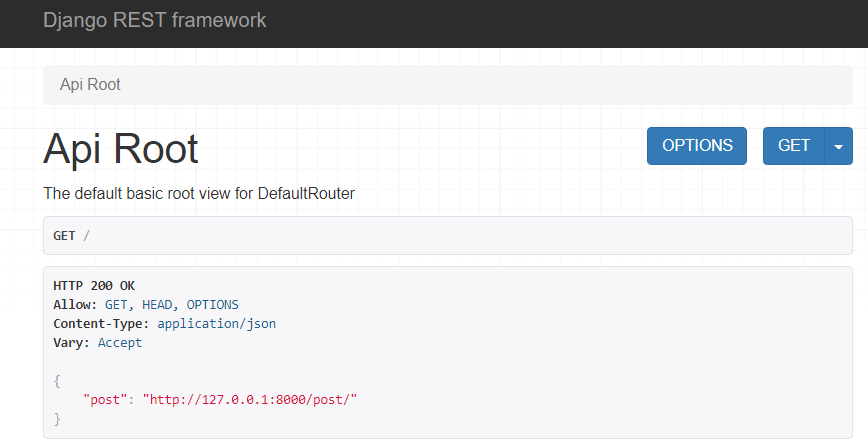Send an OPTIONS request
868x446 pixels.
click(x=697, y=146)
